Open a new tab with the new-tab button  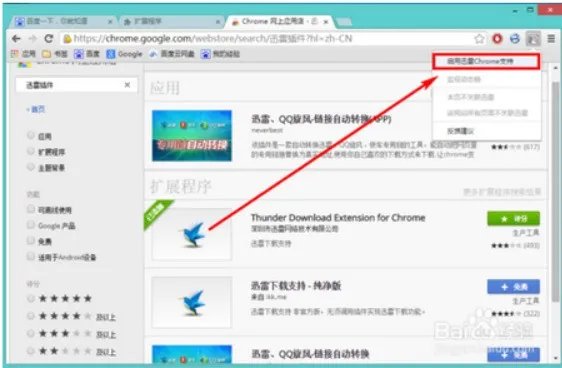344,22
